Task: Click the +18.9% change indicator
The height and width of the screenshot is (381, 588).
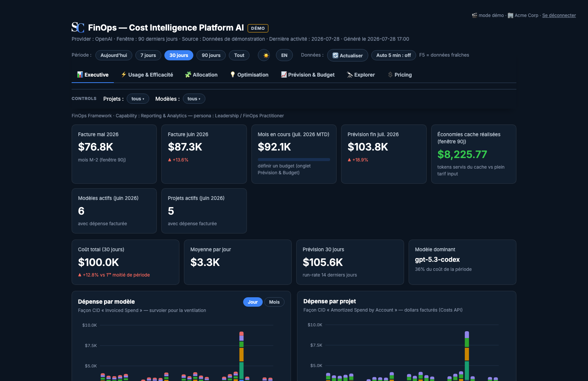Action: pyautogui.click(x=358, y=160)
